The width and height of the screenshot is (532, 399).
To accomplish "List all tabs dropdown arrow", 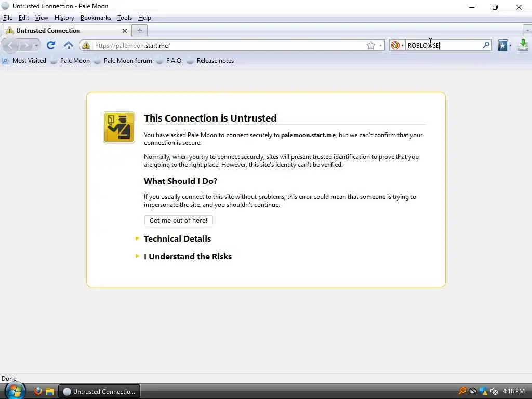I will pyautogui.click(x=527, y=31).
